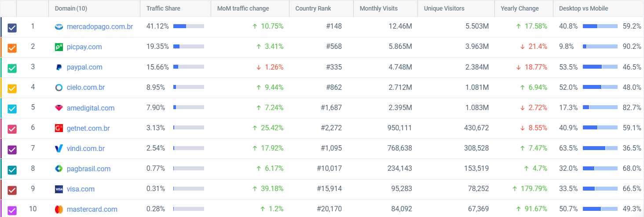Viewport: 644px width, 217px height.
Task: Deselect the pagbrasil.com row checkbox
Action: coord(12,170)
